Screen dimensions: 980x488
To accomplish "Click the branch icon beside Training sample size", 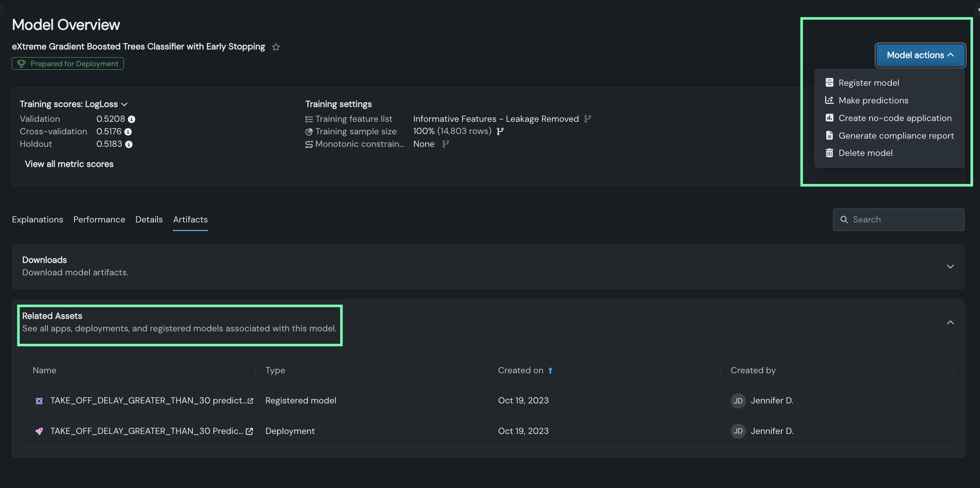I will [x=500, y=131].
